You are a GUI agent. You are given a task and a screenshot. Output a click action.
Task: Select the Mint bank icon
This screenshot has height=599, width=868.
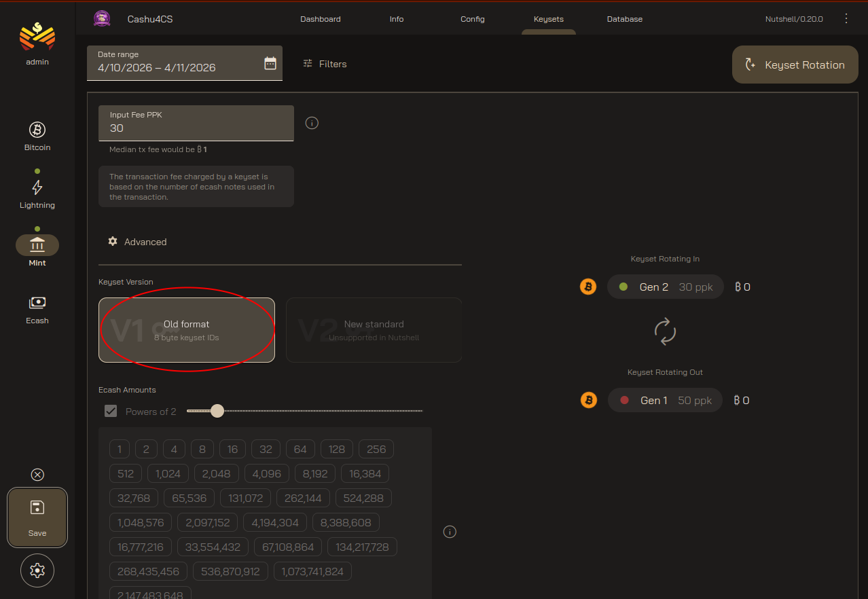tap(37, 245)
